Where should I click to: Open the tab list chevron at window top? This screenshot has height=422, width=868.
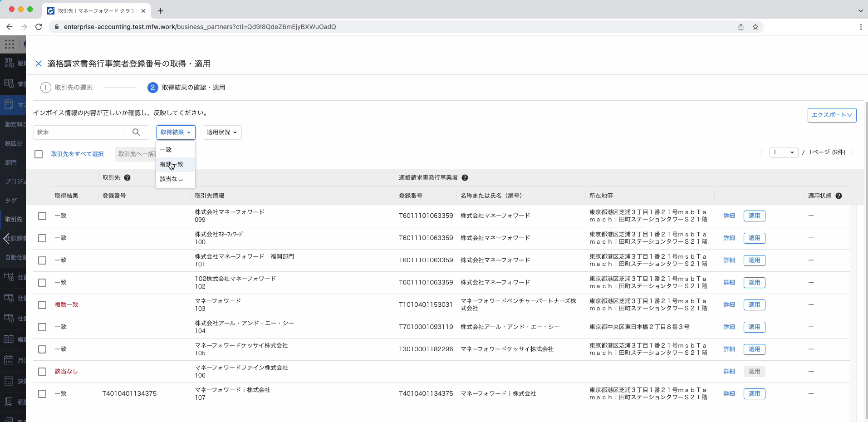860,11
